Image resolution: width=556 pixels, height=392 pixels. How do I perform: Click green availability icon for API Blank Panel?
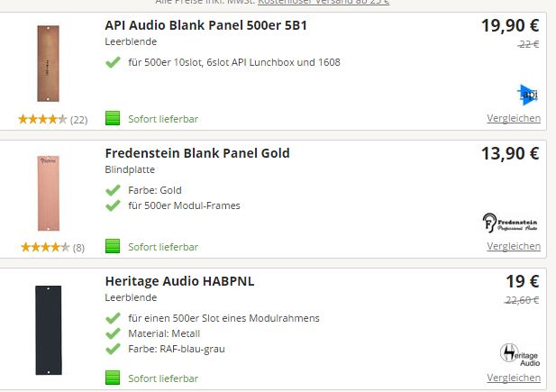[113, 118]
